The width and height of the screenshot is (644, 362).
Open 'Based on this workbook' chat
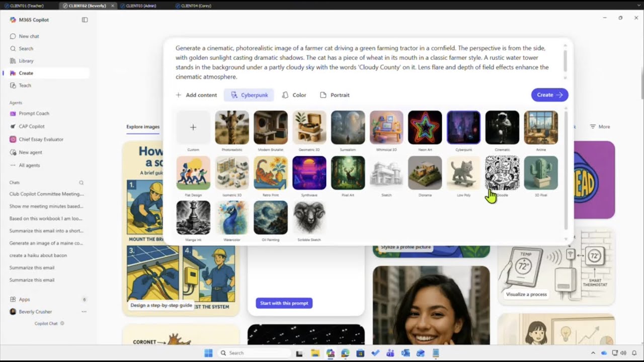click(46, 219)
